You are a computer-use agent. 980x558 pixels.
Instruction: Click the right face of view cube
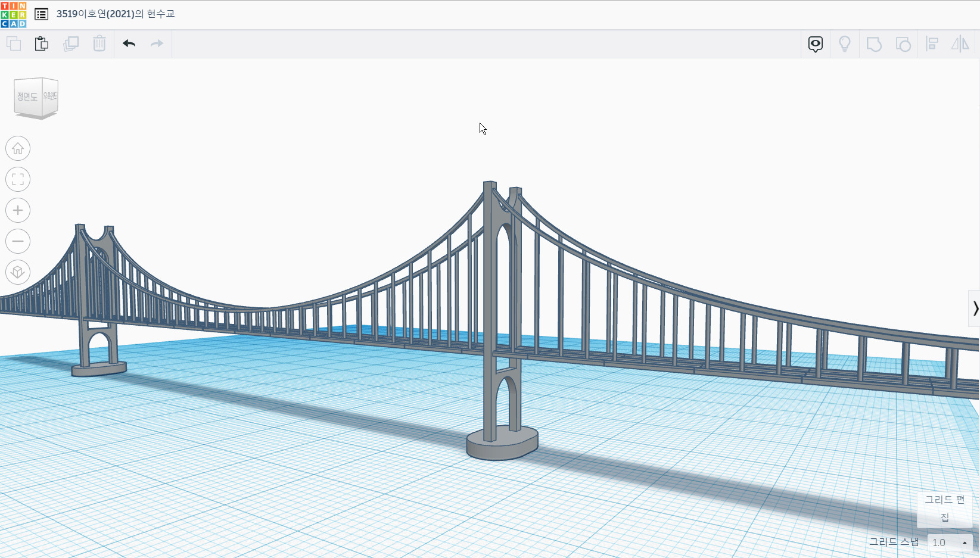pos(50,96)
